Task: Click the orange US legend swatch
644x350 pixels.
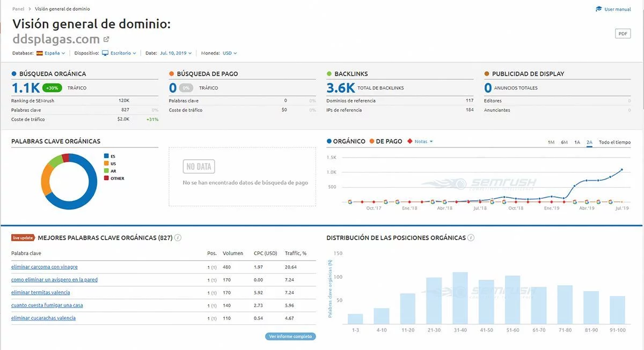Action: (106, 163)
